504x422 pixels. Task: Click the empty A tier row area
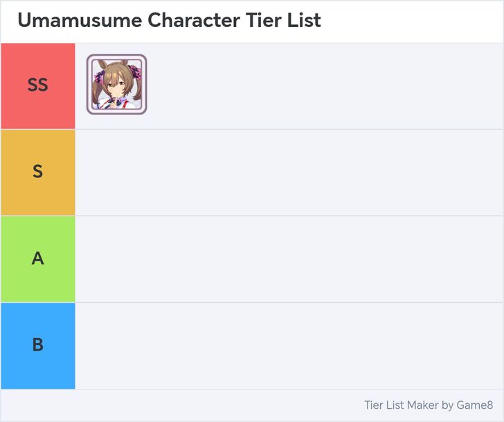289,258
